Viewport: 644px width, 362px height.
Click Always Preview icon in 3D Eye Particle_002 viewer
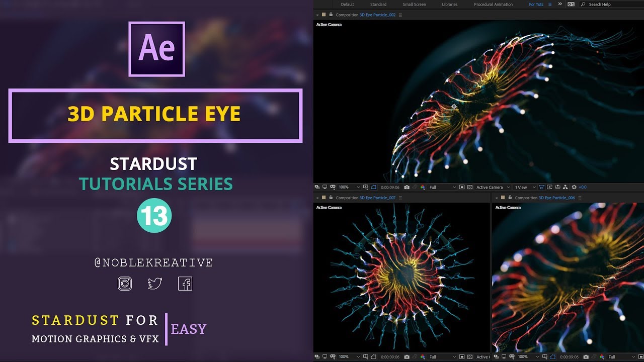(317, 187)
